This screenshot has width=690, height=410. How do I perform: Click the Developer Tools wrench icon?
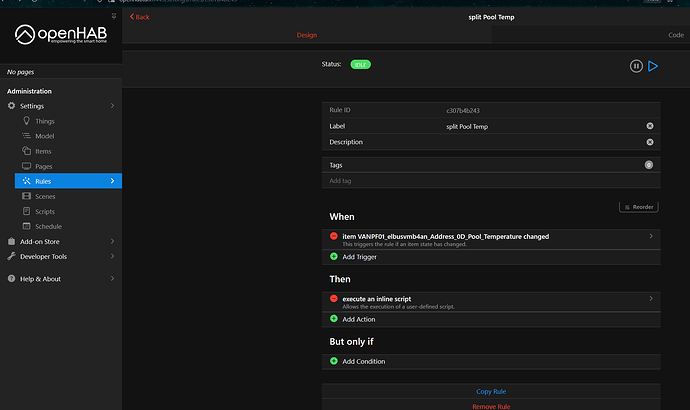pos(11,256)
